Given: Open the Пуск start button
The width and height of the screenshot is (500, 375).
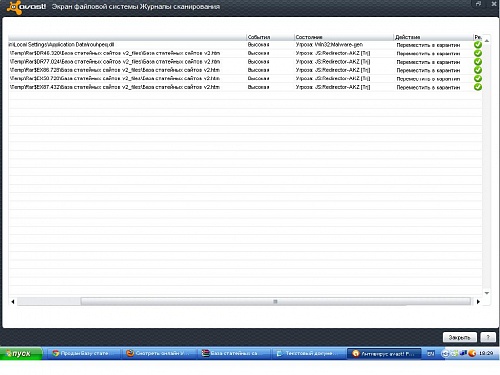Looking at the screenshot, I should pyautogui.click(x=21, y=354).
